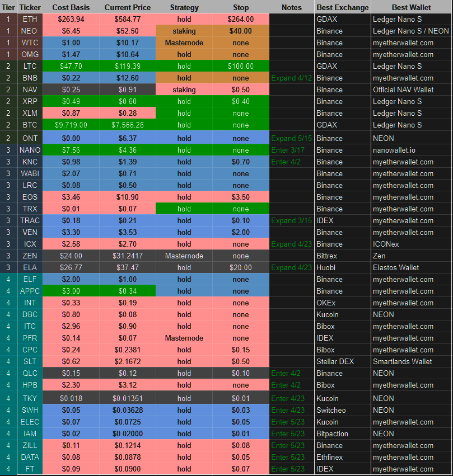
Task: Click the Elastos Wallet cell
Action: 411,267
